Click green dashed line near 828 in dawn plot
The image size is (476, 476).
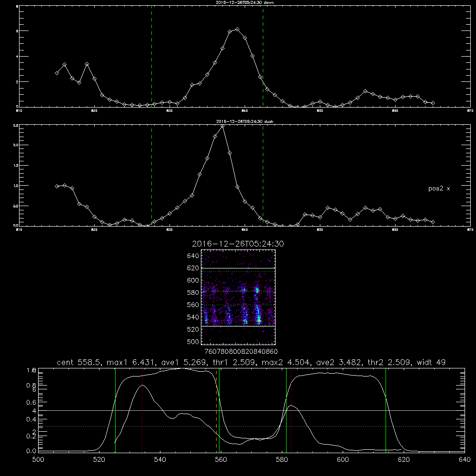pos(151,56)
